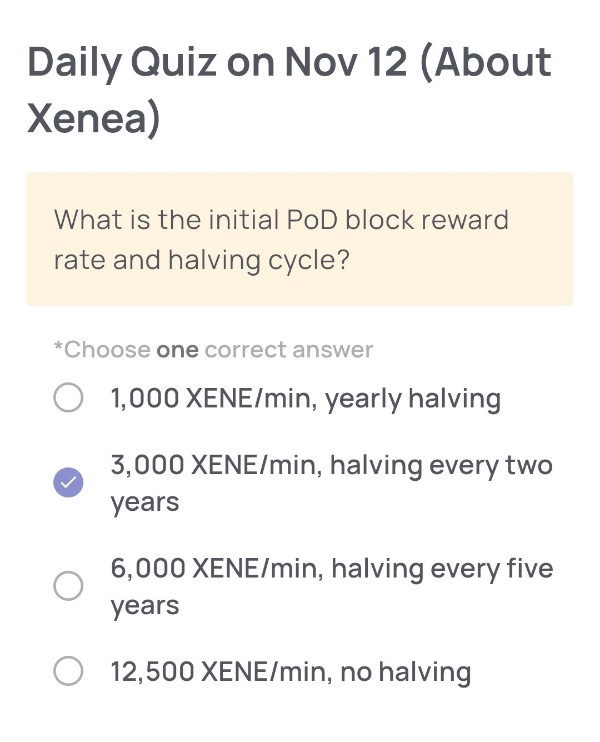The image size is (600, 742).
Task: Click the '1,000 XENE/min, yearly halving' label
Action: point(305,398)
